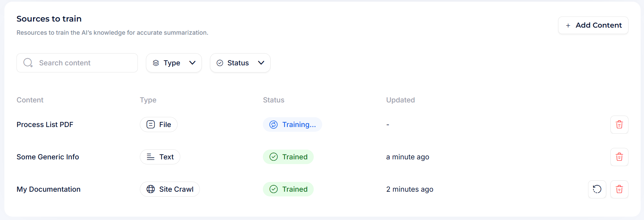Click the Updated column header
The width and height of the screenshot is (644, 220).
tap(400, 100)
